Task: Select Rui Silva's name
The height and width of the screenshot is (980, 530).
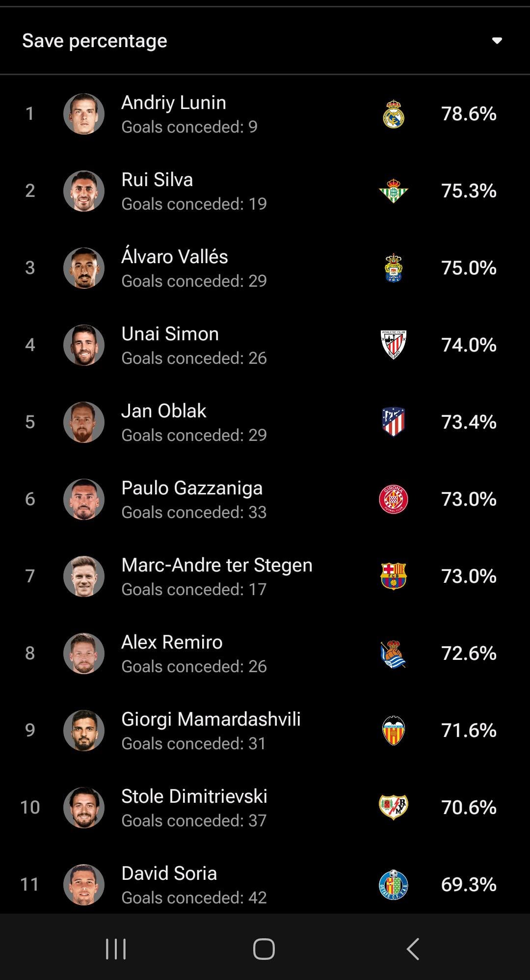Action: click(x=157, y=180)
